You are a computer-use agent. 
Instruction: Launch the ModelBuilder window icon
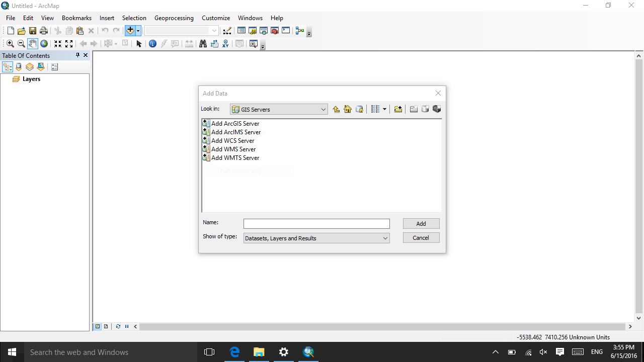click(300, 31)
